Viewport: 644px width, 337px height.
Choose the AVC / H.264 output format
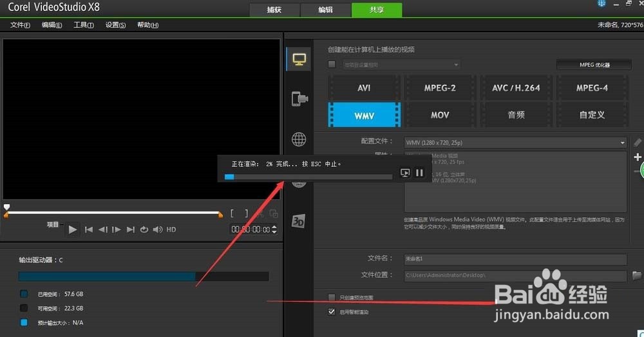(x=516, y=88)
